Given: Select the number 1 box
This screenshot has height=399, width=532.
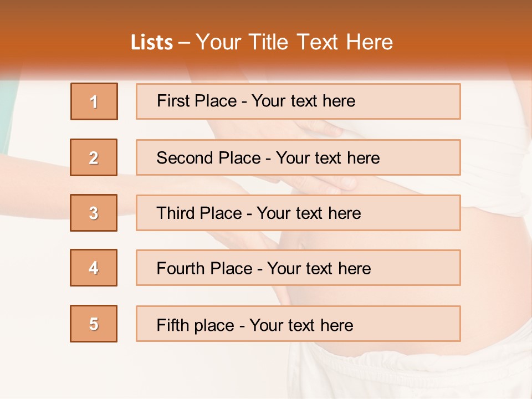Looking at the screenshot, I should tap(94, 101).
